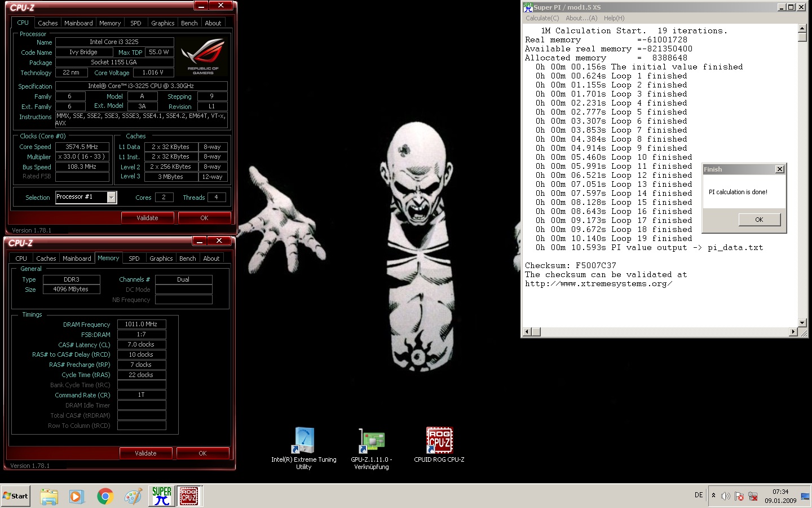Open Windows Media Player taskbar icon
Image resolution: width=812 pixels, height=508 pixels.
[x=77, y=496]
